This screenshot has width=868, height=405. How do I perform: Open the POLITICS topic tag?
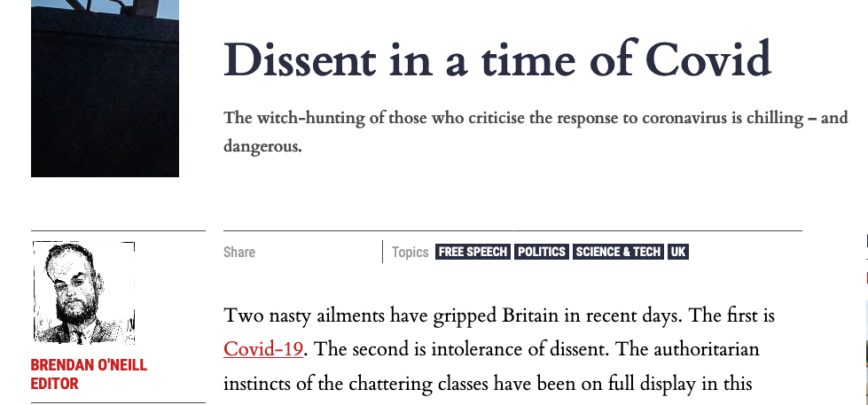pos(542,252)
